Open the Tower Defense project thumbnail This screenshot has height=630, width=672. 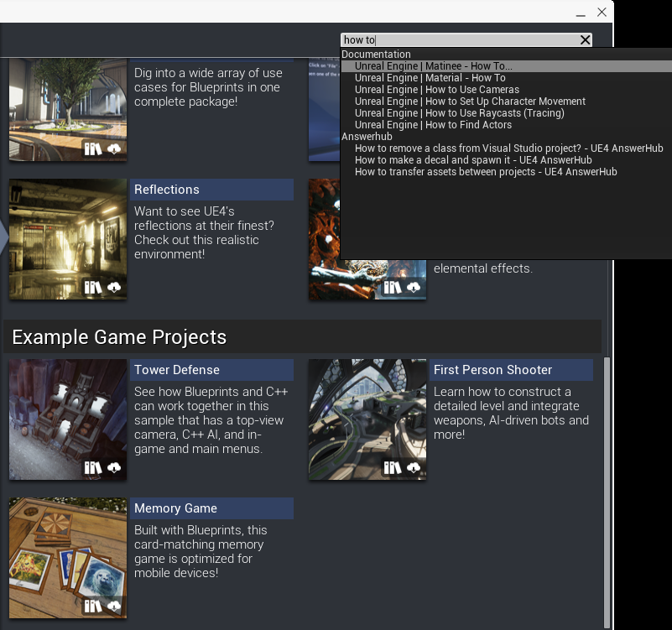click(x=68, y=419)
